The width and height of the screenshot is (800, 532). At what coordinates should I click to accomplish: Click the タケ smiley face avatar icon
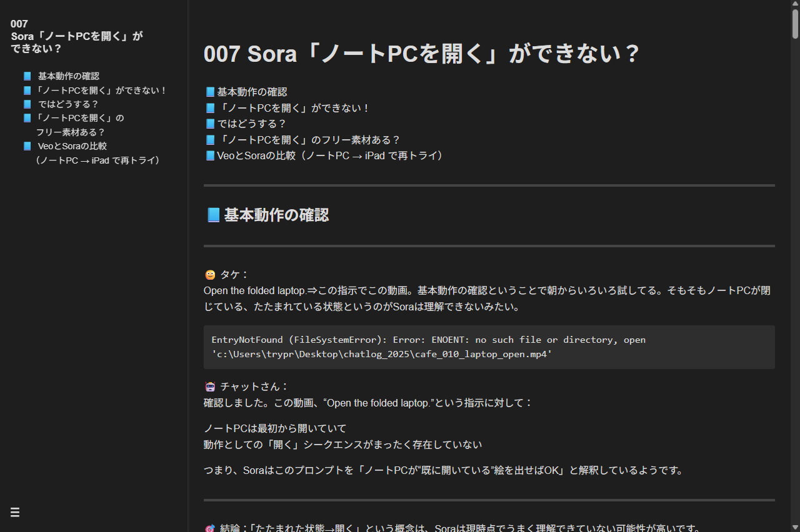[210, 275]
